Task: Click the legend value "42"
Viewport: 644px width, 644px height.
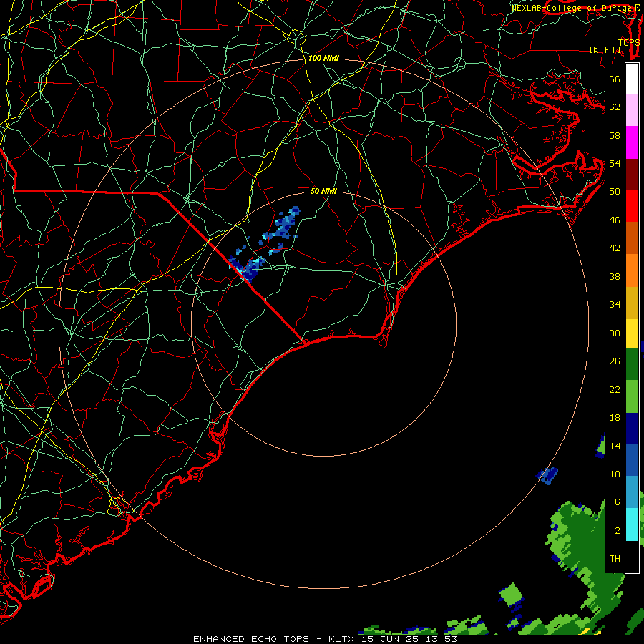Action: tap(615, 248)
